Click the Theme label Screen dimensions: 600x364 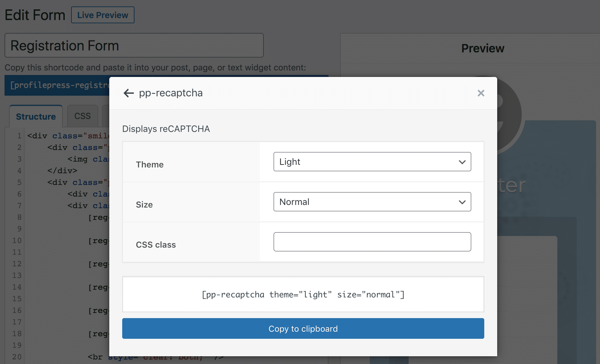tap(150, 165)
